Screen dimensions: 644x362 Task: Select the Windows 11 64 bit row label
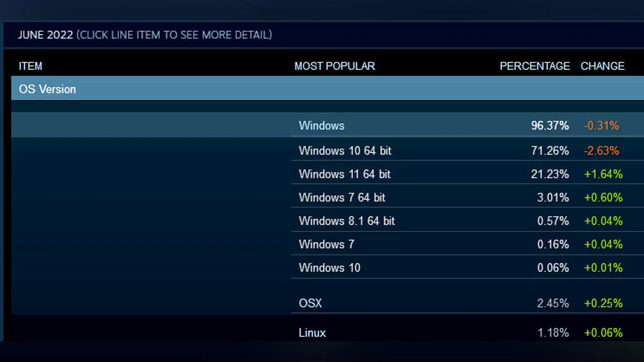(345, 174)
